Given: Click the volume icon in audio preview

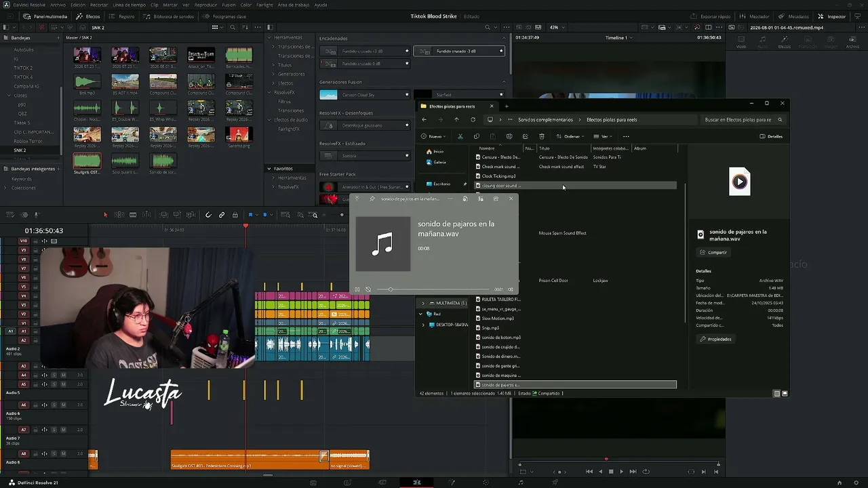Looking at the screenshot, I should tap(511, 289).
